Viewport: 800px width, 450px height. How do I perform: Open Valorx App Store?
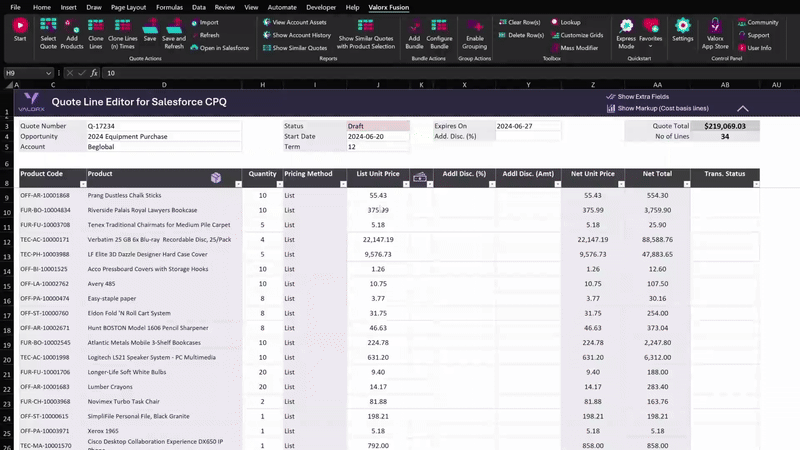715,33
